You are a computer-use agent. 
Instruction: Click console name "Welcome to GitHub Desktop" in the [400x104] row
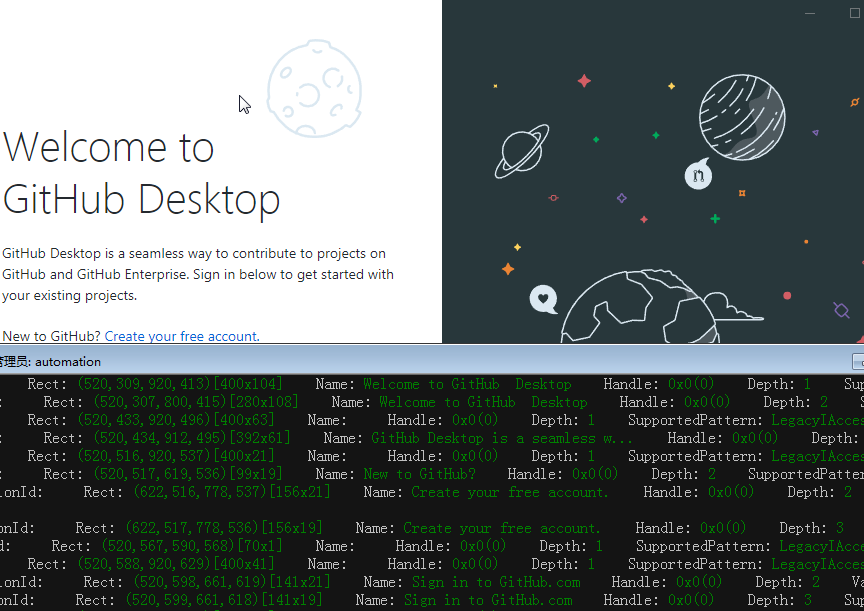[467, 383]
